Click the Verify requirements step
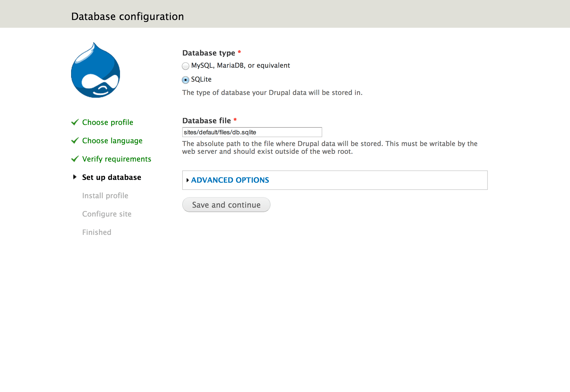The height and width of the screenshot is (392, 570). (x=117, y=159)
